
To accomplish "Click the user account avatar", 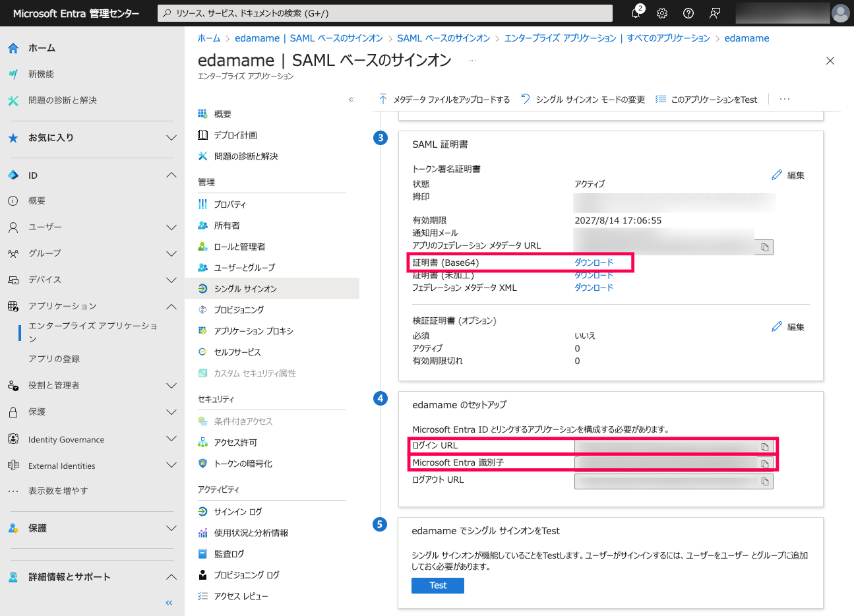I will (840, 13).
